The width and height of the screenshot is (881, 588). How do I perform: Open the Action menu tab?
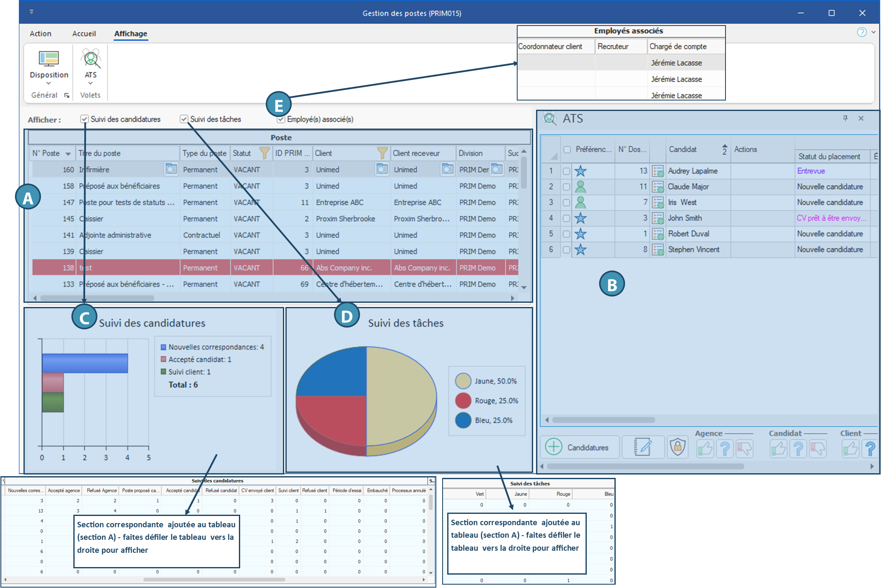coord(40,34)
